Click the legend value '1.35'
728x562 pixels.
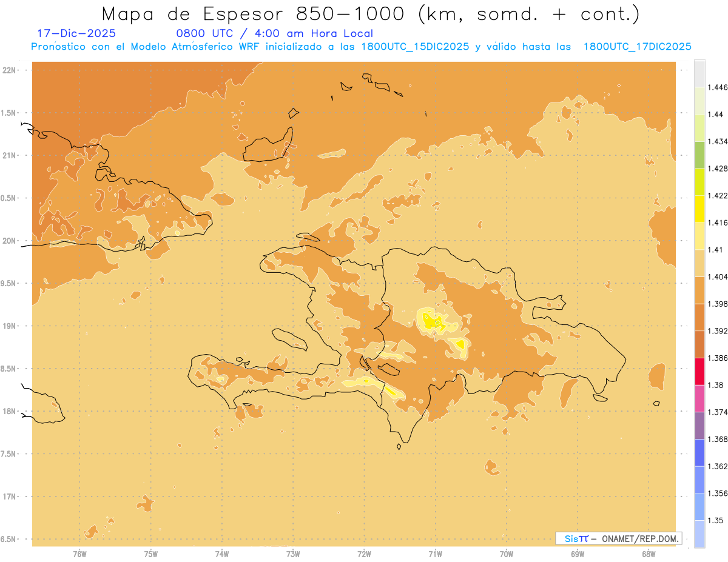tap(715, 520)
